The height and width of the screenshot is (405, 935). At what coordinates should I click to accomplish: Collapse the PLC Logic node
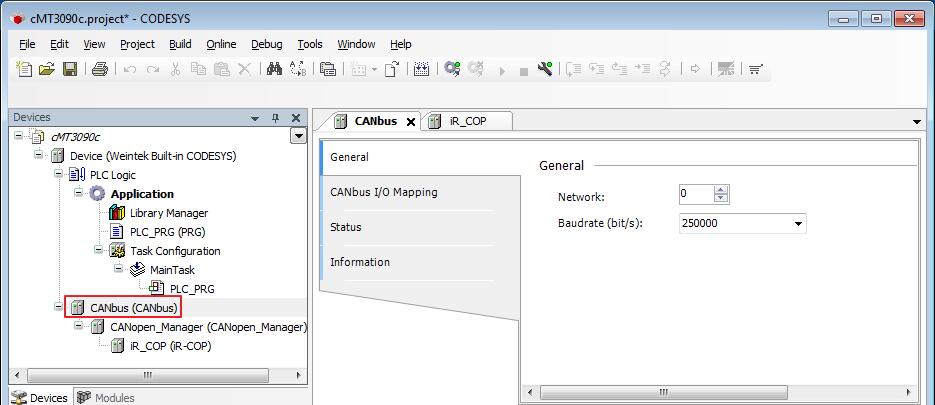58,174
